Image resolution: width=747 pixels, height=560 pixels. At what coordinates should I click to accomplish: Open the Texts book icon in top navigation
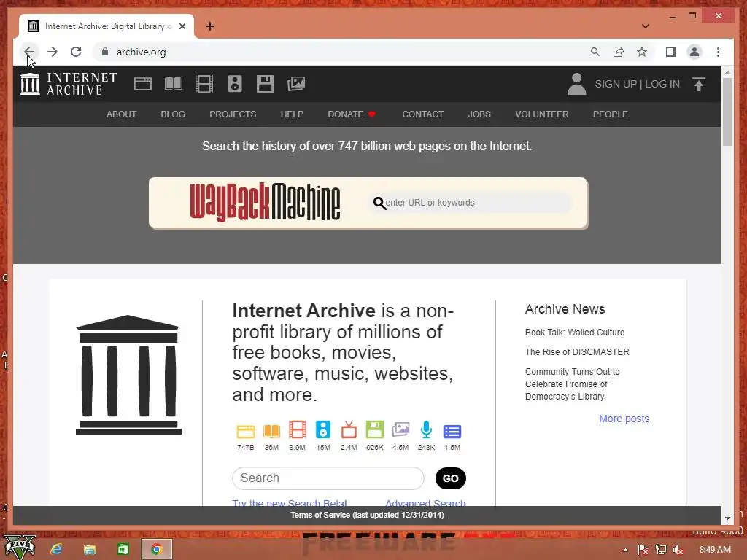coord(174,84)
